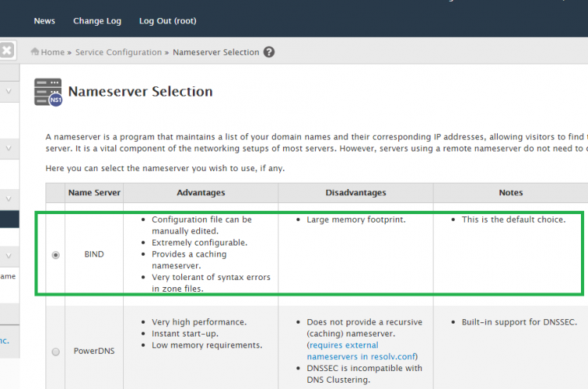Open the requires external nameservers in resolv.conf link
The height and width of the screenshot is (389, 588).
[361, 351]
